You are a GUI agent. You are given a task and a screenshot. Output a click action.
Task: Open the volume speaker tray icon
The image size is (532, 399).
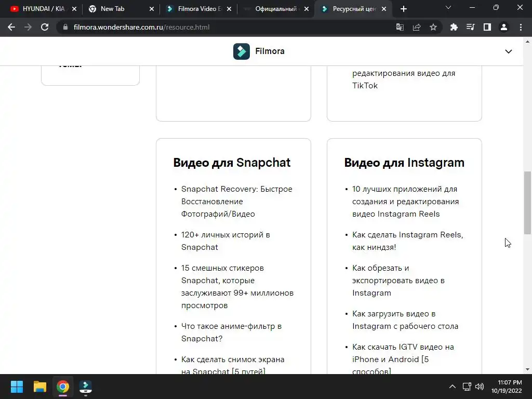coord(480,387)
